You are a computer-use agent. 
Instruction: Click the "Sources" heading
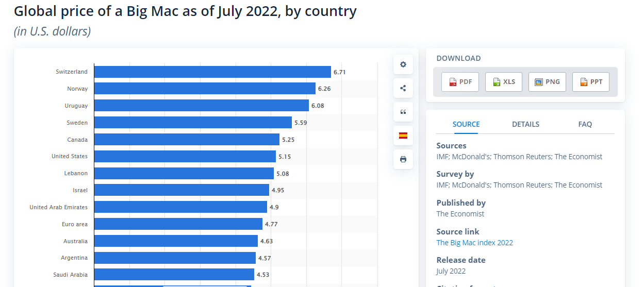click(451, 146)
